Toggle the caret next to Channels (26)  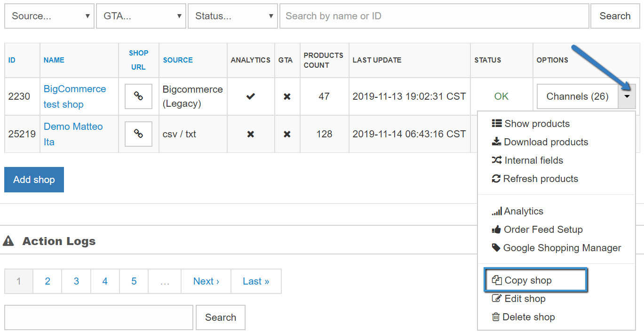pyautogui.click(x=627, y=96)
